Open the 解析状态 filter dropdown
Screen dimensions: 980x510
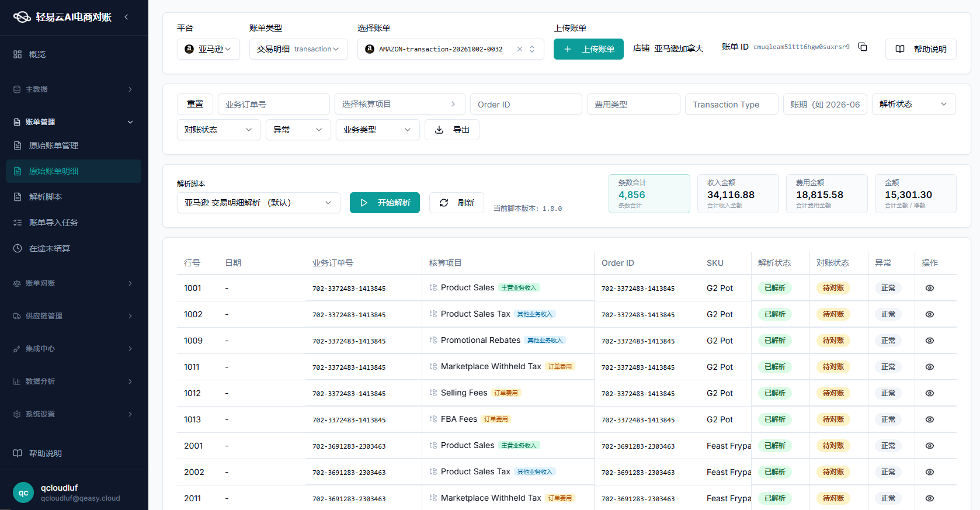[913, 104]
